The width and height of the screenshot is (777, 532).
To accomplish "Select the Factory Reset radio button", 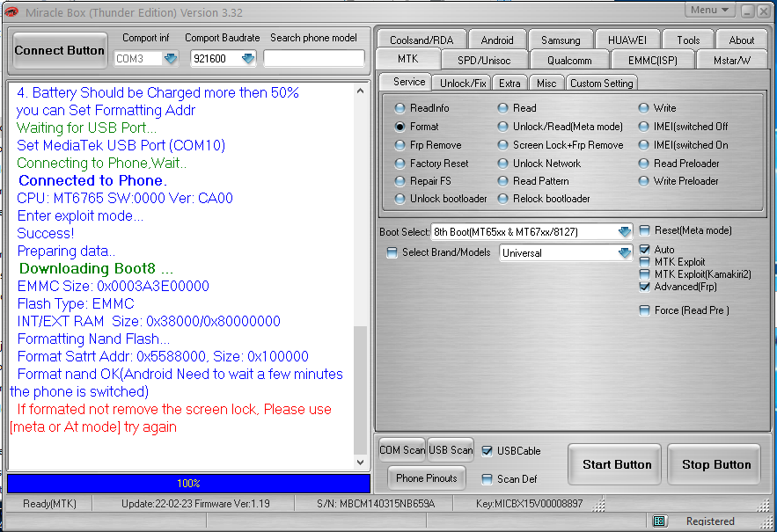I will coord(399,164).
